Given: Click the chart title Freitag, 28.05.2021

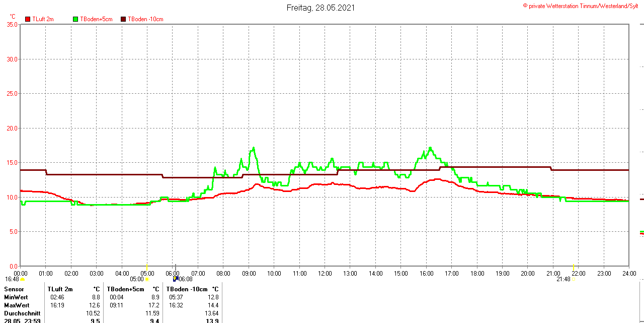Looking at the screenshot, I should [x=320, y=8].
